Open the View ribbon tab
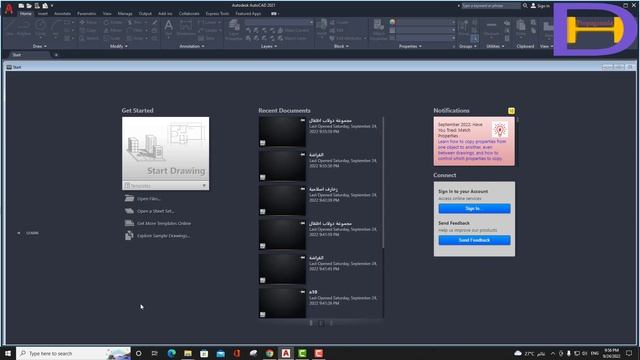This screenshot has width=640, height=360. [107, 13]
